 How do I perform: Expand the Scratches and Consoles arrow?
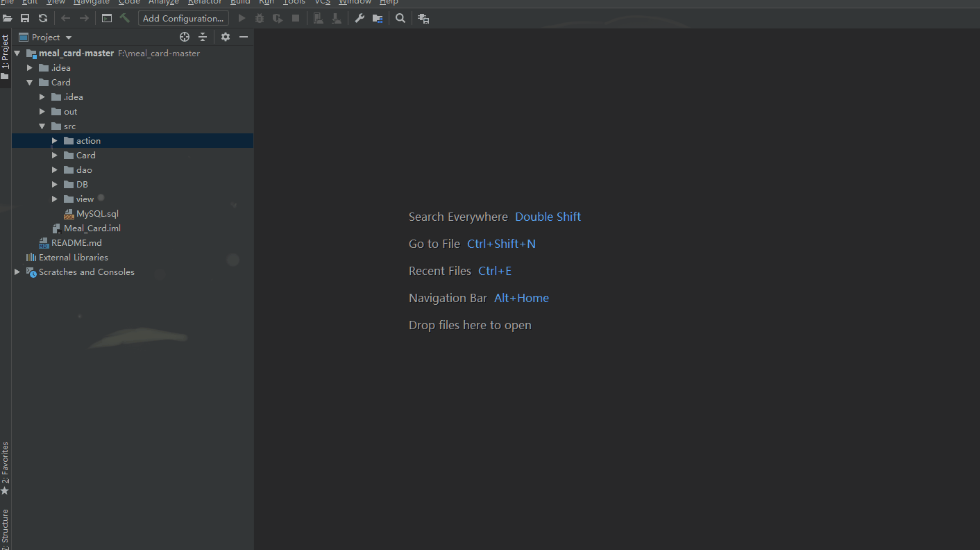click(17, 272)
